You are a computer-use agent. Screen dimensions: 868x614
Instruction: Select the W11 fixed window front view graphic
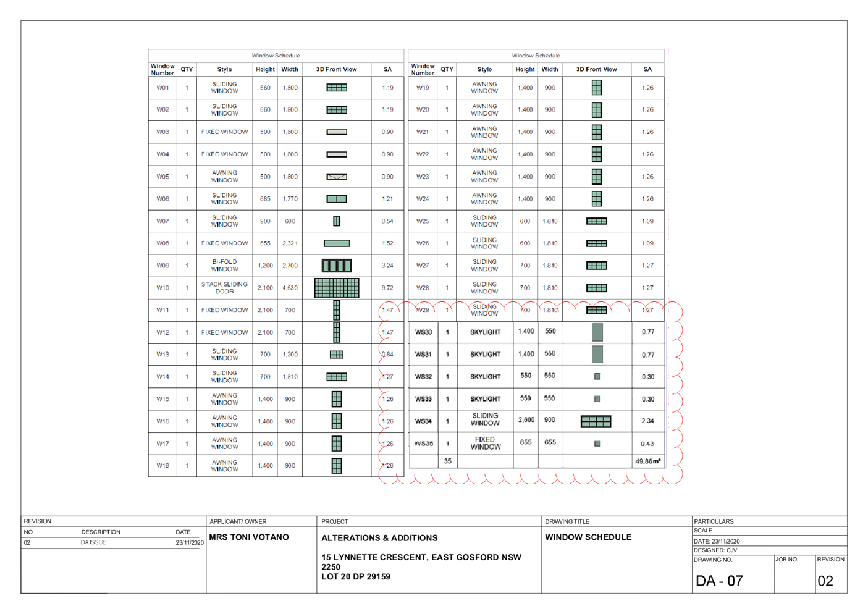[337, 310]
